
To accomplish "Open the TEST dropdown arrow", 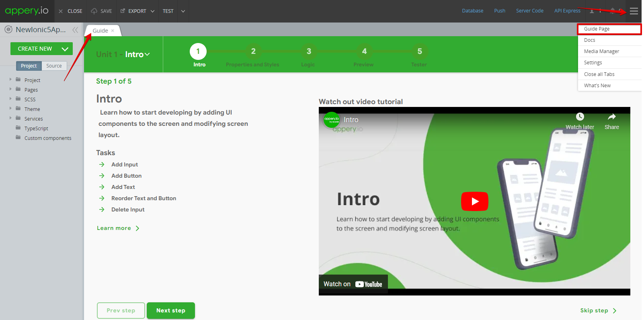I will coord(183,11).
